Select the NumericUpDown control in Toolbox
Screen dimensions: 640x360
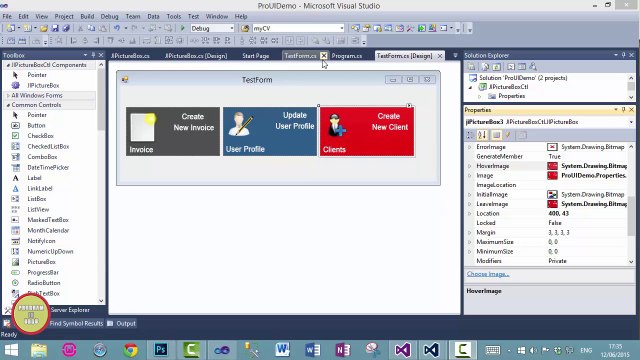(51, 251)
